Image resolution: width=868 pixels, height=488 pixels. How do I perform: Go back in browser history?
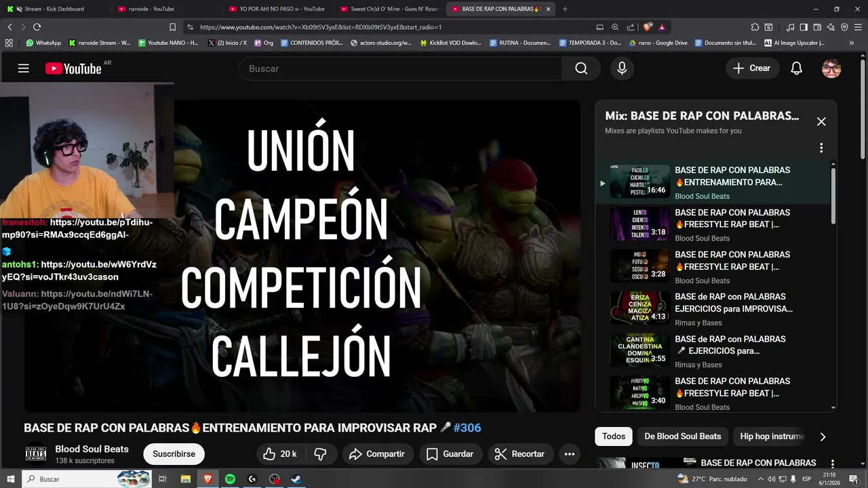point(9,27)
